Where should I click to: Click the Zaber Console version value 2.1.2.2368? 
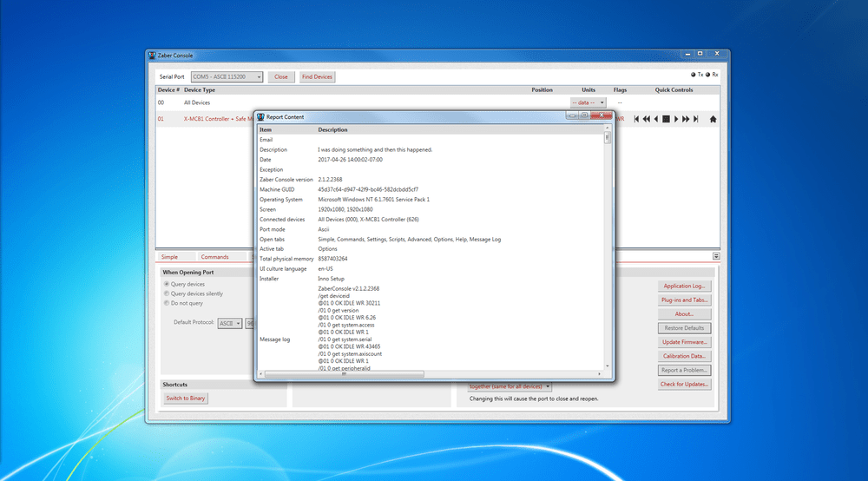click(330, 180)
